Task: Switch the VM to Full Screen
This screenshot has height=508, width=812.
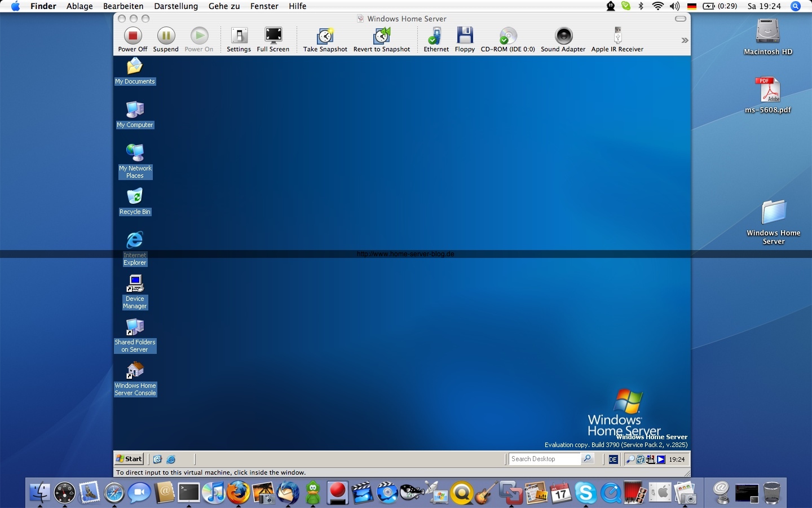Action: pyautogui.click(x=273, y=40)
